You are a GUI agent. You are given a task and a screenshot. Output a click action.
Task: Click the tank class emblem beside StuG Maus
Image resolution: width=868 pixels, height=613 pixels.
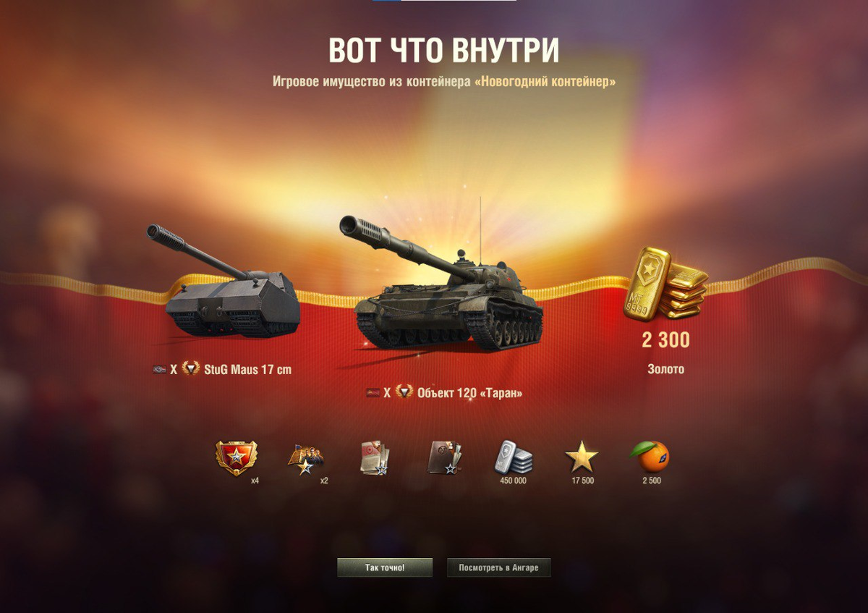(x=191, y=369)
